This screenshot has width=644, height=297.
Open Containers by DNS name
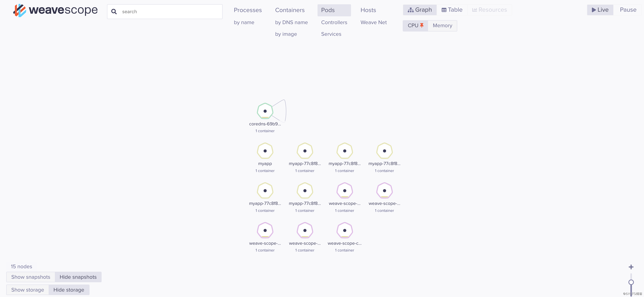tap(291, 22)
